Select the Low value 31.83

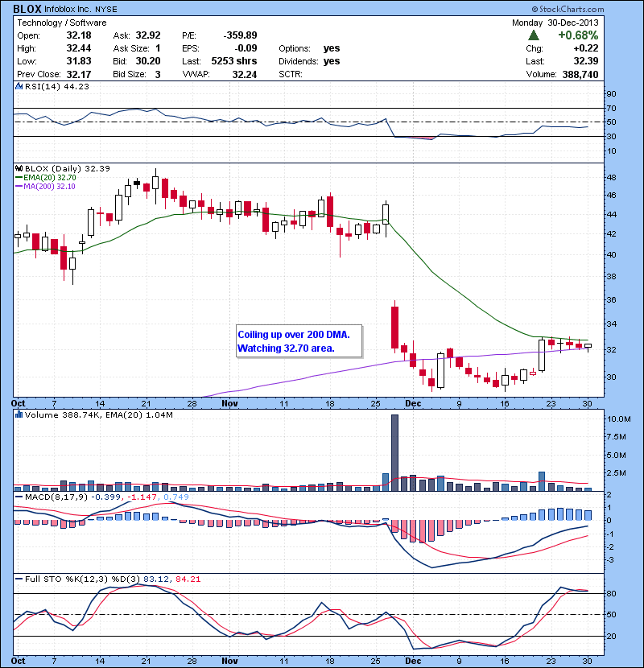79,61
